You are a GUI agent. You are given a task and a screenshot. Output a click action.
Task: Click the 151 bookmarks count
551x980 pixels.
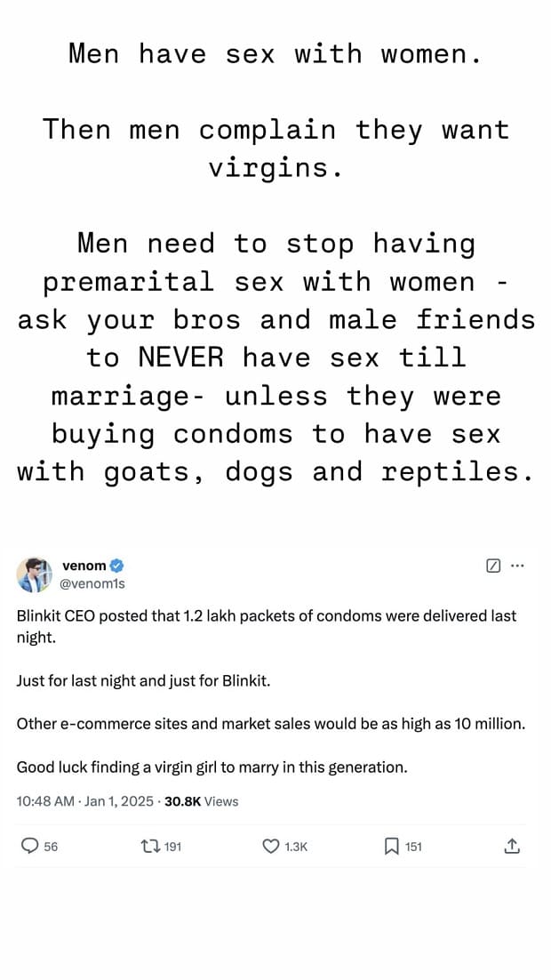(x=413, y=847)
